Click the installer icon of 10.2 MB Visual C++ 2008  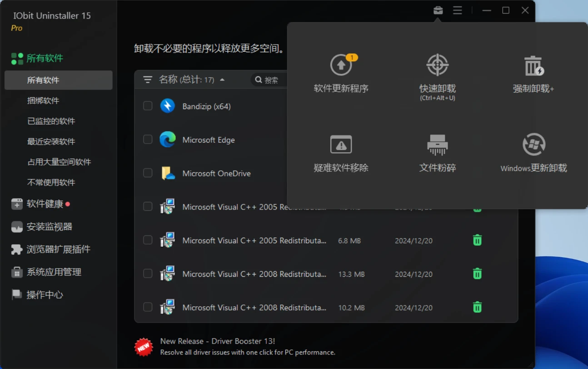(168, 308)
